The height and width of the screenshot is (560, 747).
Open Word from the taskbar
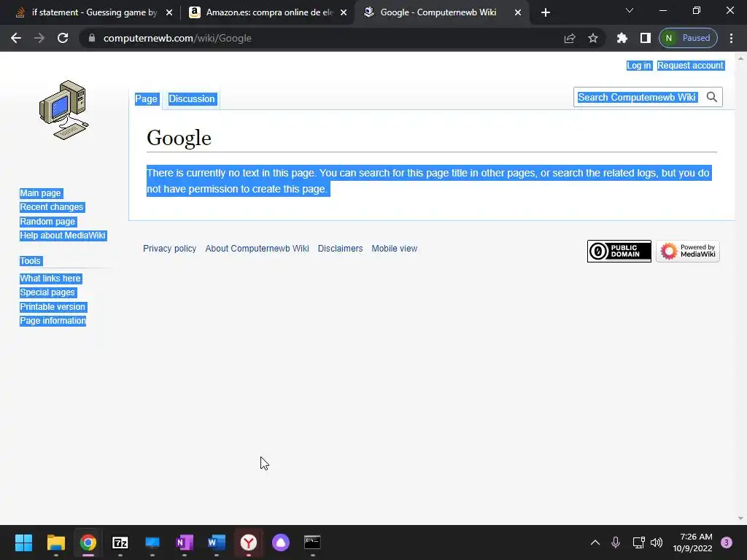(216, 542)
